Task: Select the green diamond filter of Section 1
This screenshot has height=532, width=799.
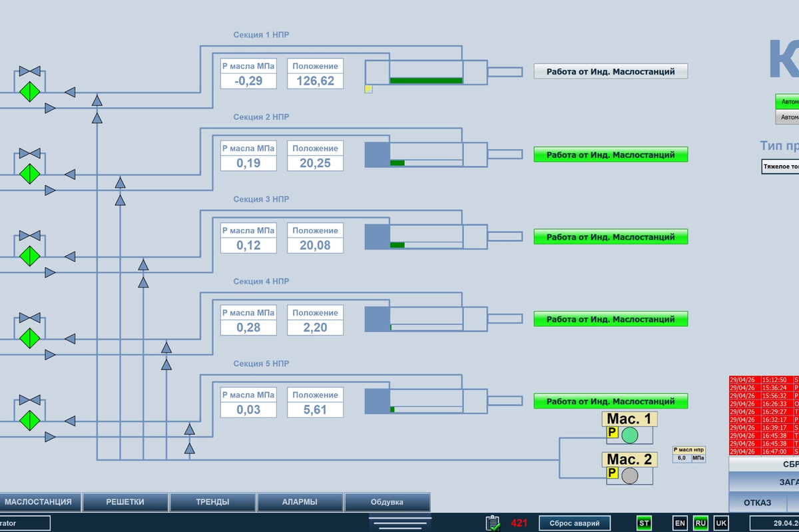Action: (29, 91)
